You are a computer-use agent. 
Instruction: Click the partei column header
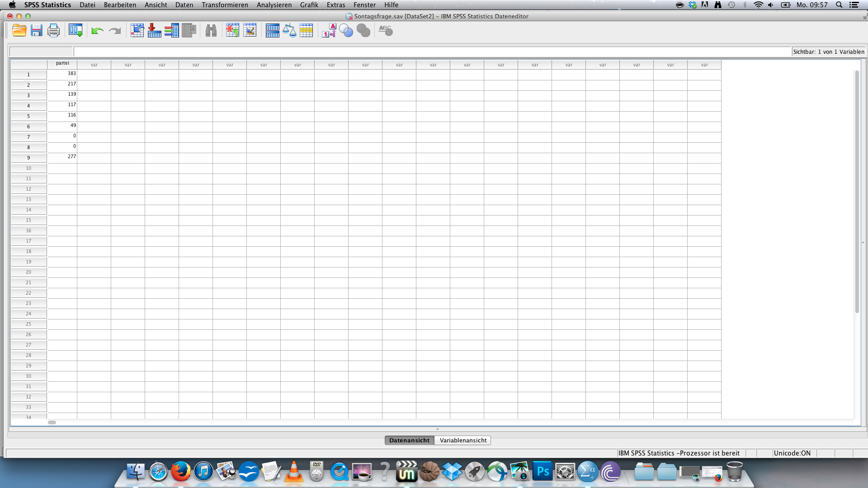(x=62, y=63)
